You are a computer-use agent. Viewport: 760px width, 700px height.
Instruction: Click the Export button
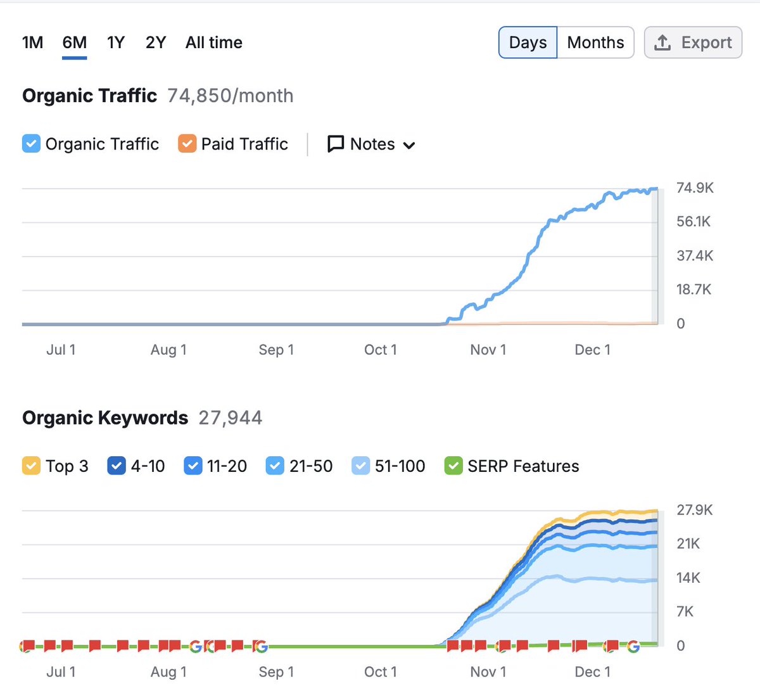tap(693, 42)
